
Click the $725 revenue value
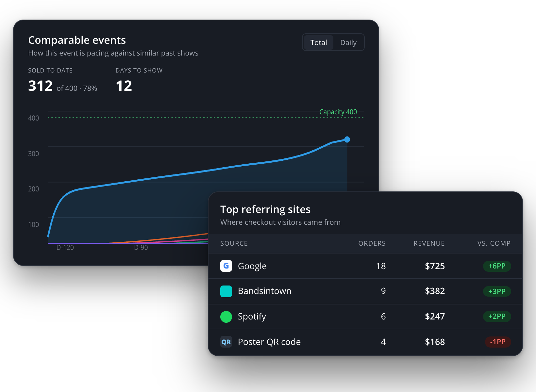tap(435, 266)
